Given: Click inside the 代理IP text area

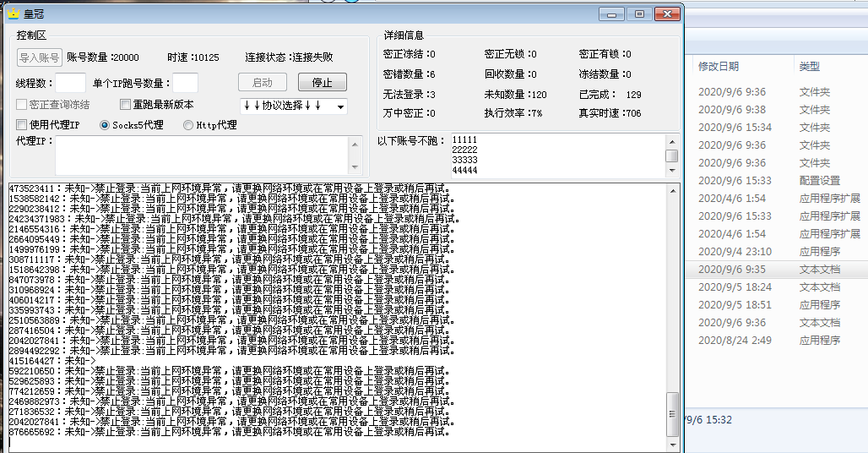Looking at the screenshot, I should [x=203, y=155].
